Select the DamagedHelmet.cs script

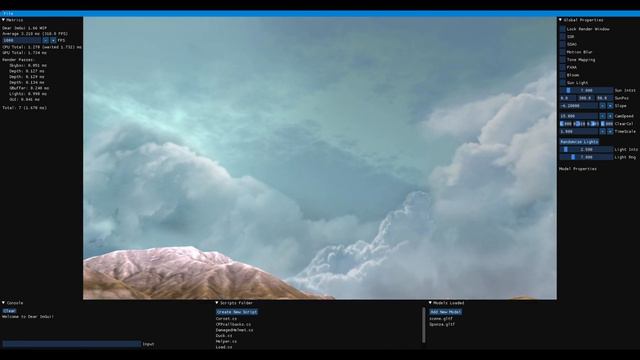[235, 330]
